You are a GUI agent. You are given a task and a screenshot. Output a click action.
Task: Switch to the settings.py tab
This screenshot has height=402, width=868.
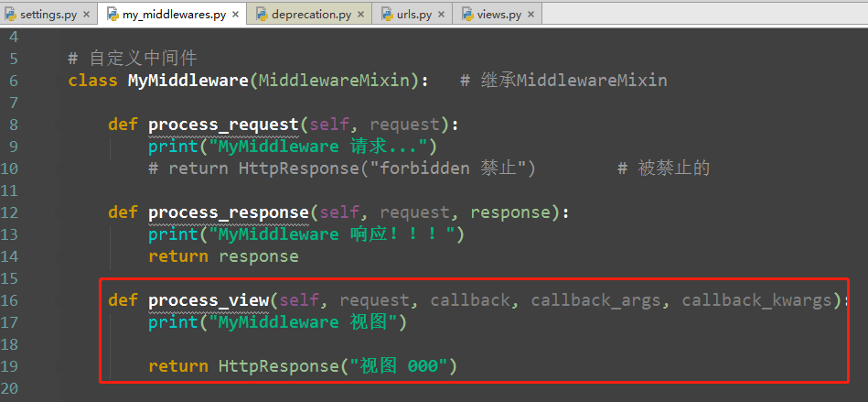tap(48, 14)
